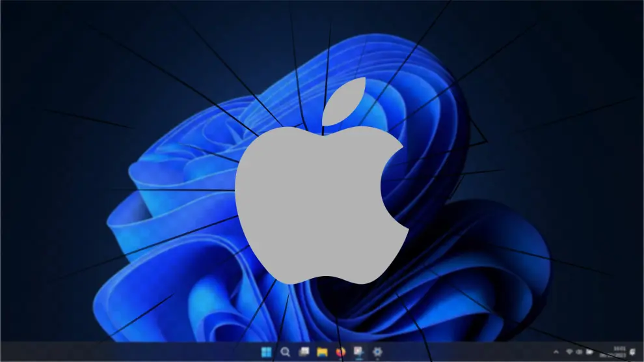Open Task View from the taskbar
This screenshot has width=644, height=362.
[303, 352]
